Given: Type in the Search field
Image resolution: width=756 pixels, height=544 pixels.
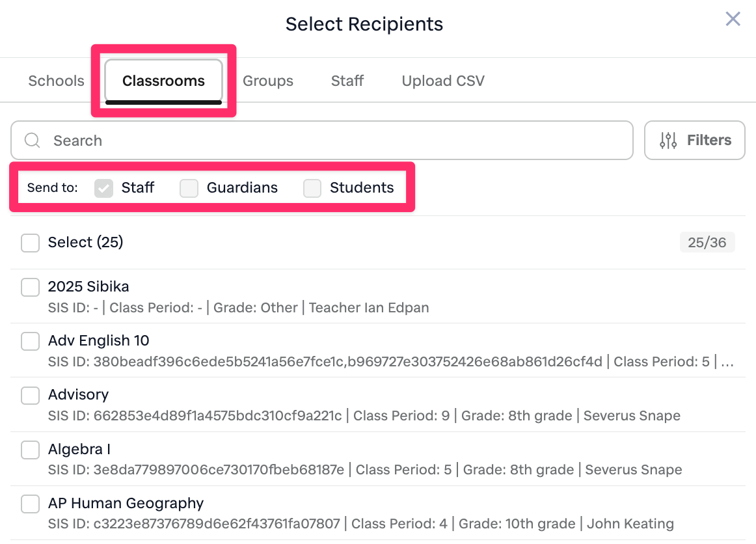Looking at the screenshot, I should click(x=325, y=141).
